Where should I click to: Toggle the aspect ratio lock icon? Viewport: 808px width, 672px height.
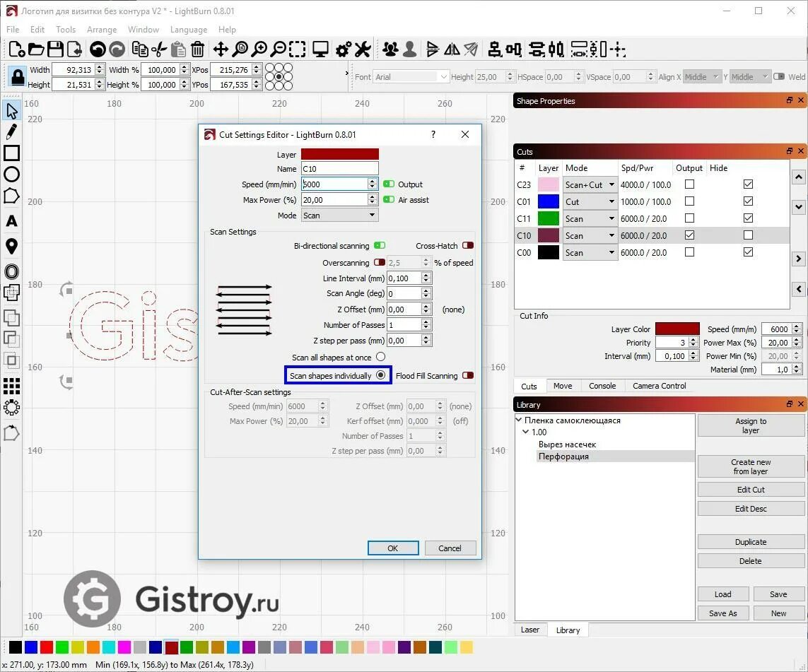point(18,77)
